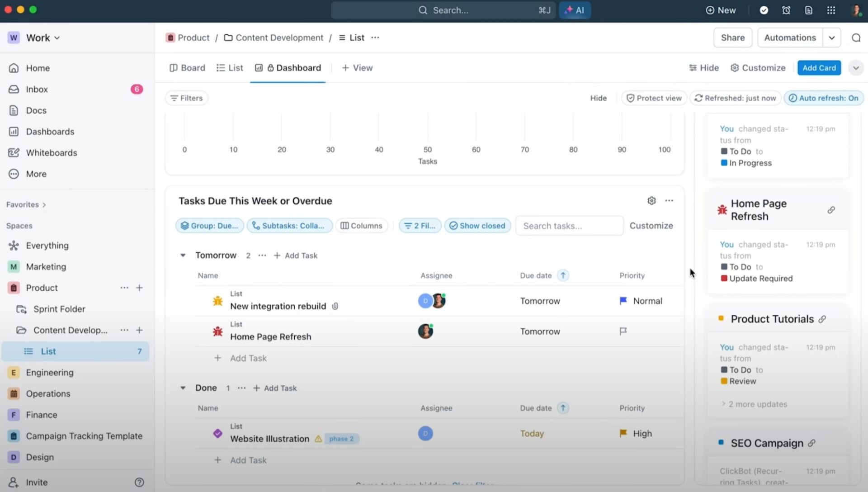The image size is (868, 492).
Task: Toggle the Show closed filter
Action: click(x=477, y=226)
